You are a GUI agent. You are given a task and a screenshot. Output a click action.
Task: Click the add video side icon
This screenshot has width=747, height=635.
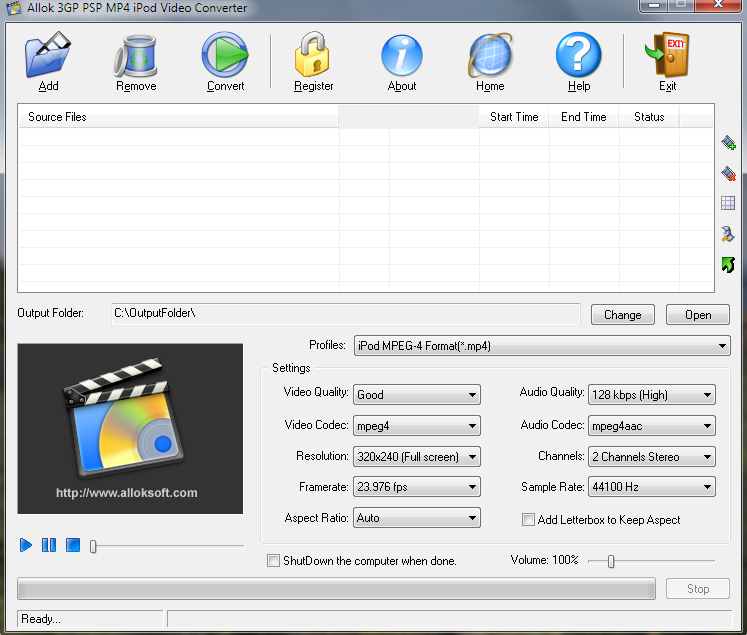(728, 142)
